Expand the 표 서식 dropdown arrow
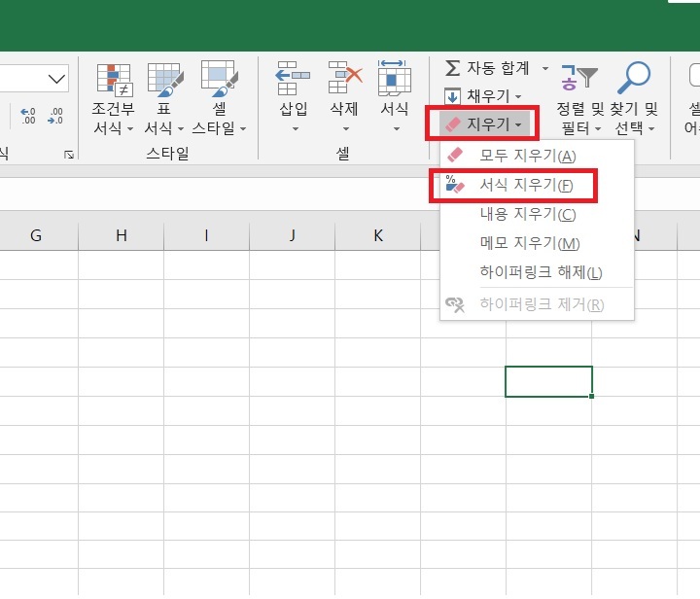This screenshot has width=700, height=599. pos(181,129)
